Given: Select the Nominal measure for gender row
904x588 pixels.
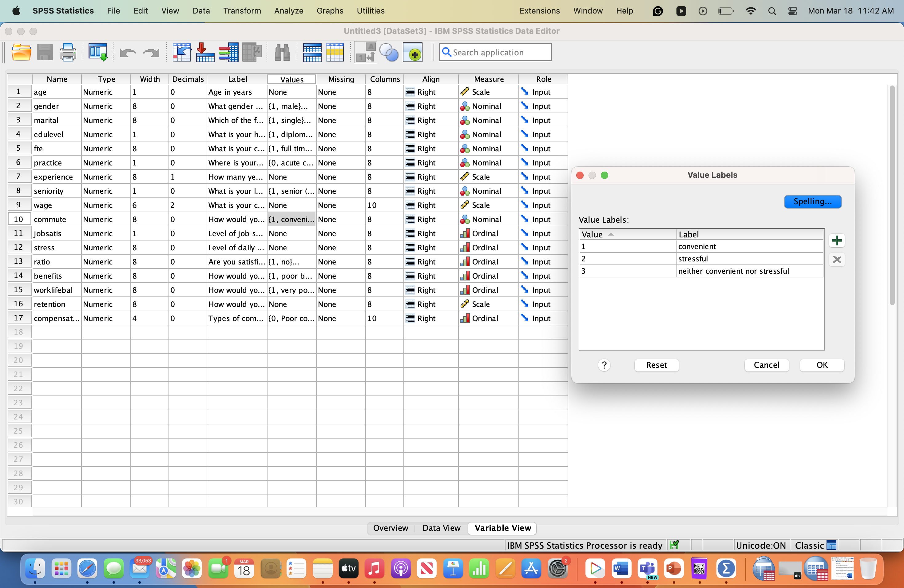Looking at the screenshot, I should [x=488, y=106].
